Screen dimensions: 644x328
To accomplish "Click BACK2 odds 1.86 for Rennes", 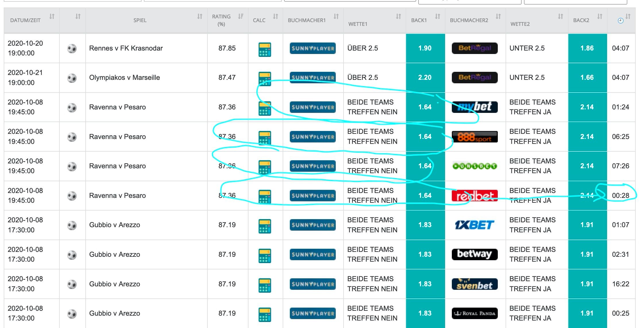I will 587,48.
